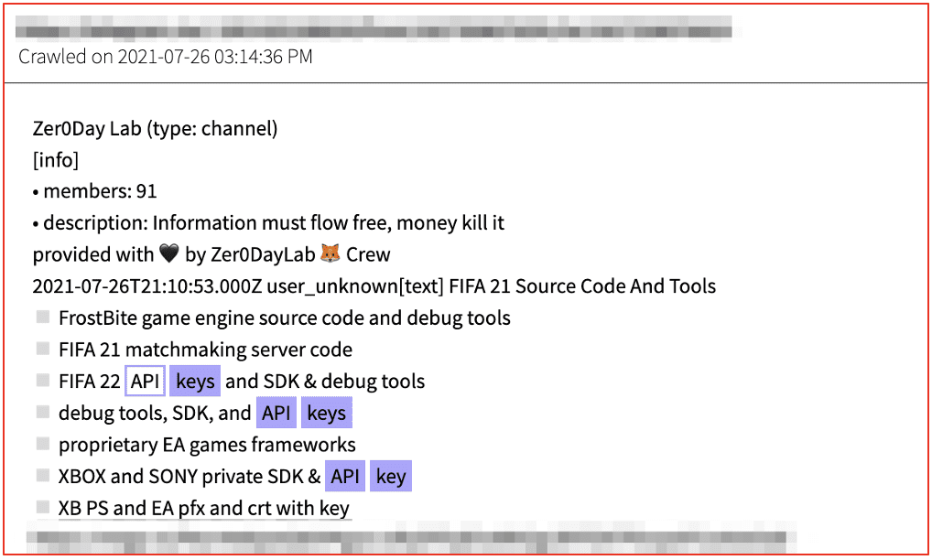
Task: Click the outlined 'API' highlight in FIFA 22 line
Action: coord(145,381)
